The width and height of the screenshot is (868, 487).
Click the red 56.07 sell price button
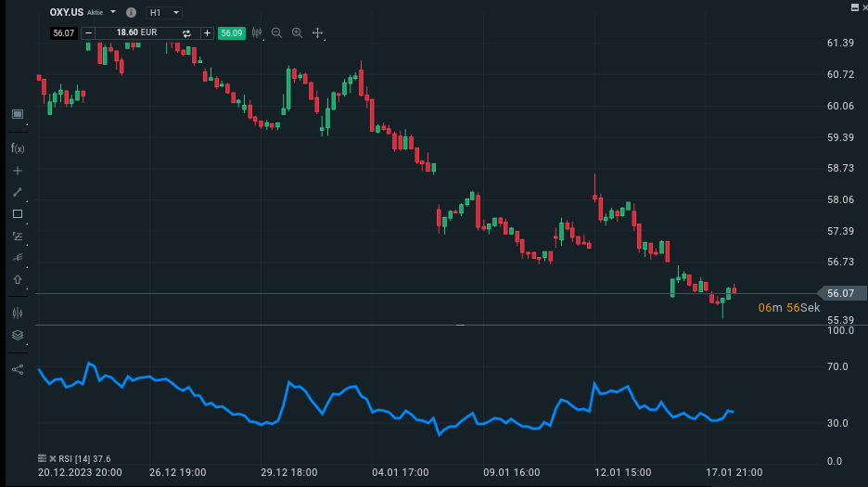click(64, 33)
